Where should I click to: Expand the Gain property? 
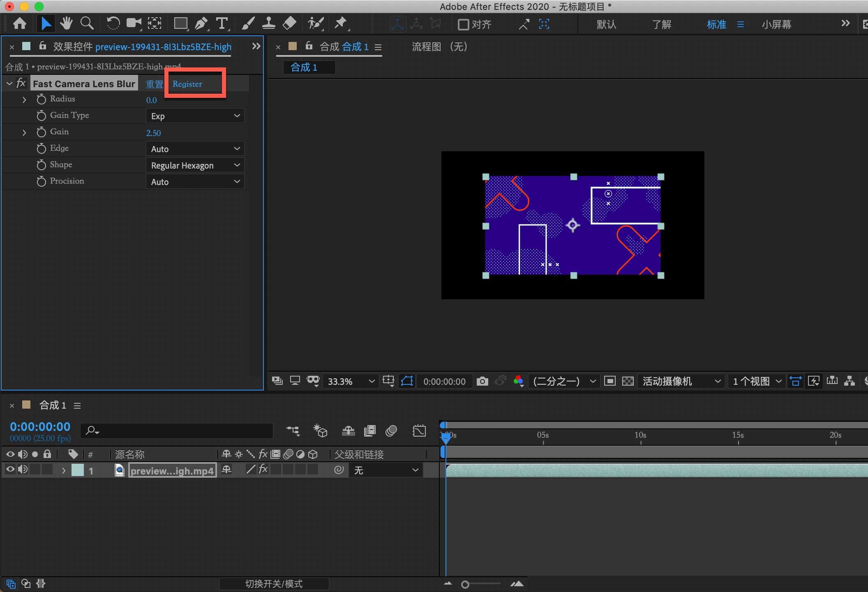pos(24,132)
